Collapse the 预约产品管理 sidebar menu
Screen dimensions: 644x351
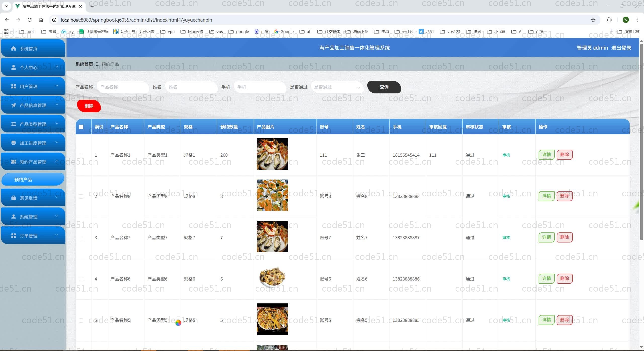33,162
